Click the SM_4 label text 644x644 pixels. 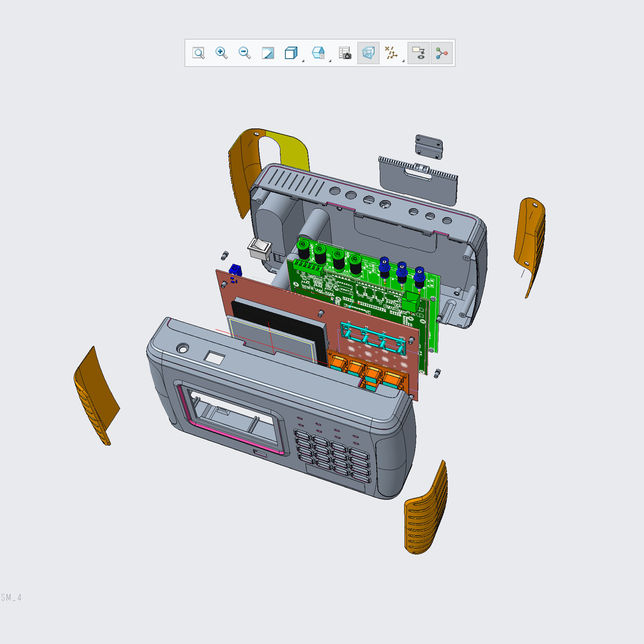11,598
